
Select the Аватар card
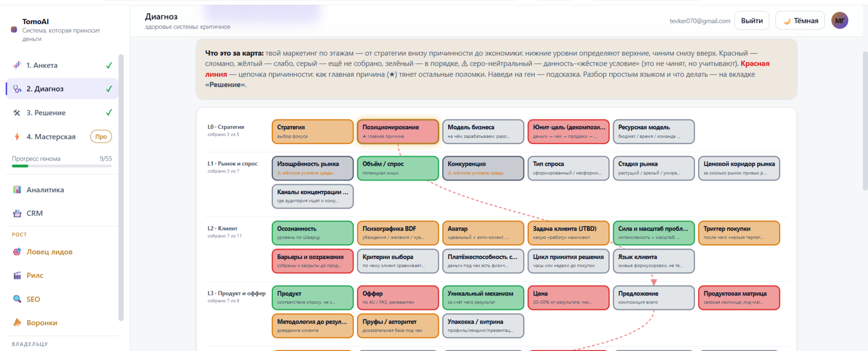483,233
